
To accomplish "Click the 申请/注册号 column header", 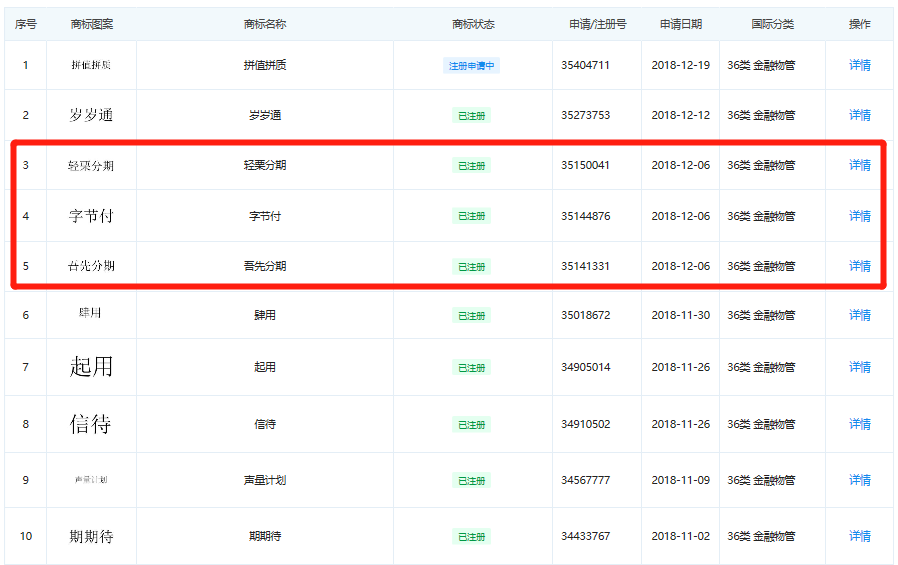I will (x=597, y=24).
